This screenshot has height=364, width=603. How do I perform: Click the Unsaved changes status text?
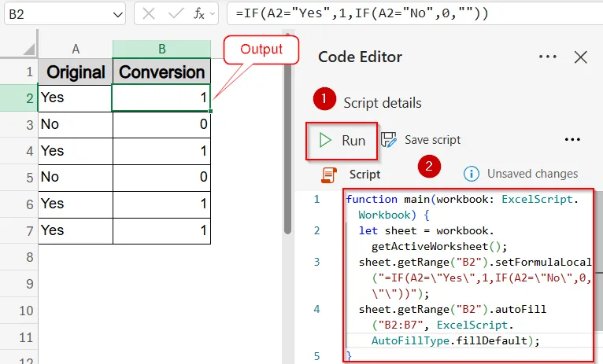point(533,174)
